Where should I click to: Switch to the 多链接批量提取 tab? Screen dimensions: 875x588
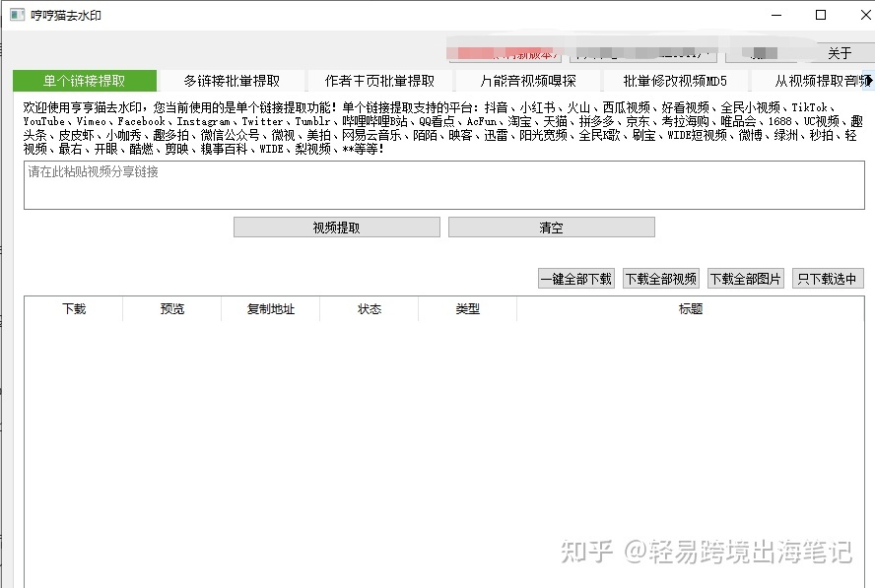[233, 80]
